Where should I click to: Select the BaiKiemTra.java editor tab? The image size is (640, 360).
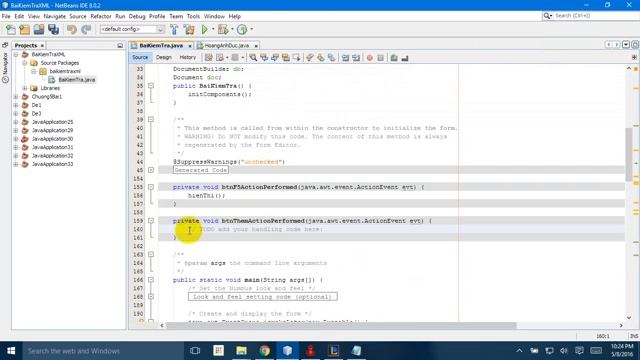[161, 46]
